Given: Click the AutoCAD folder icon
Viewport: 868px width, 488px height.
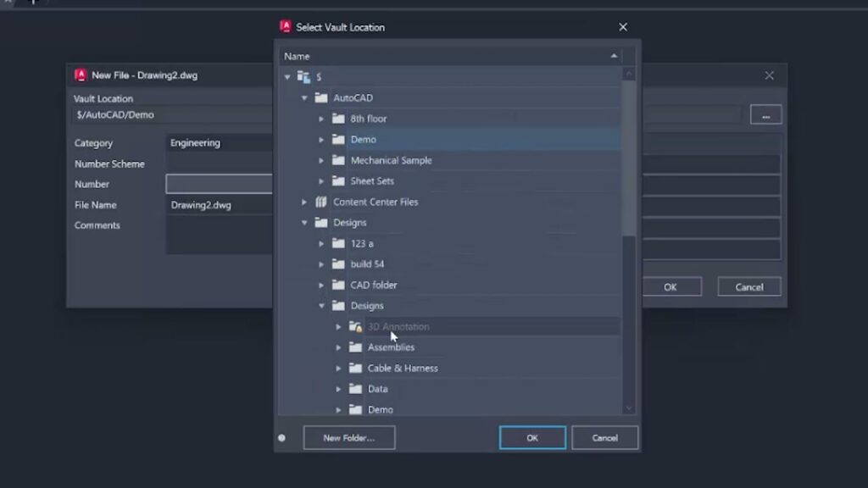Looking at the screenshot, I should click(x=321, y=98).
